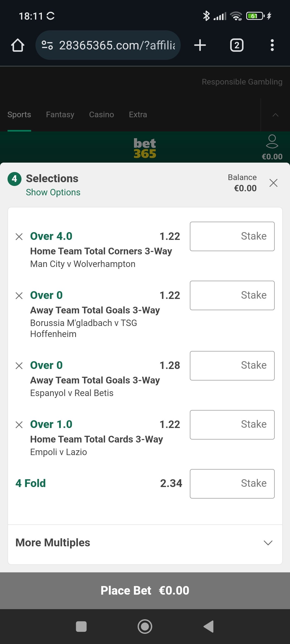Tap the Place Bet button

[x=145, y=591]
